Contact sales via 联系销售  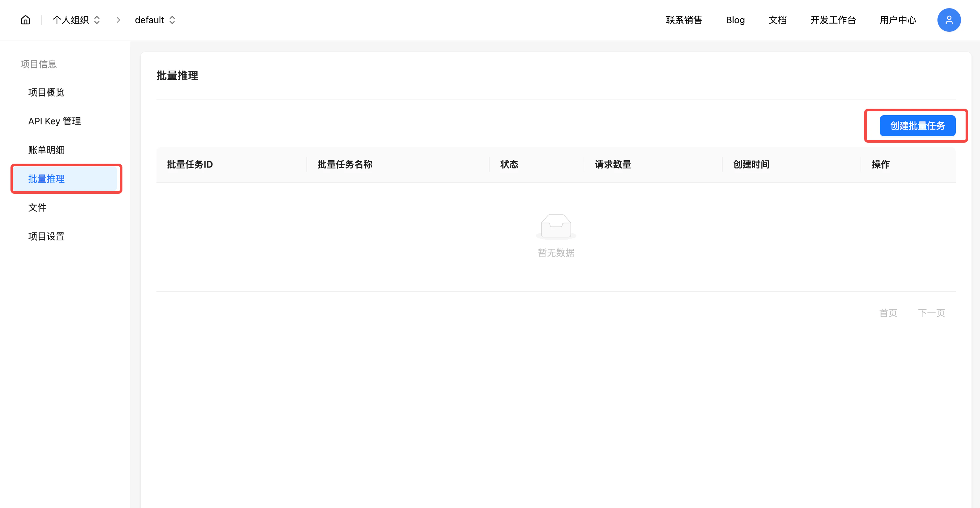click(x=684, y=20)
